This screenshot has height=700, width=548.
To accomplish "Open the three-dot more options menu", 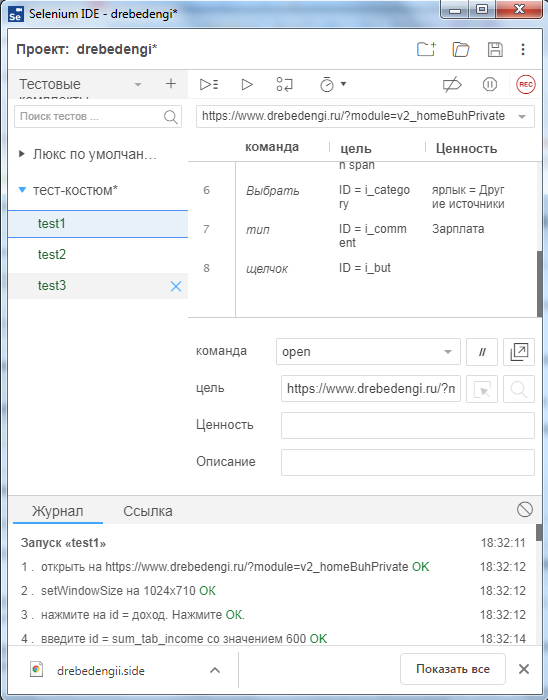I will (523, 49).
